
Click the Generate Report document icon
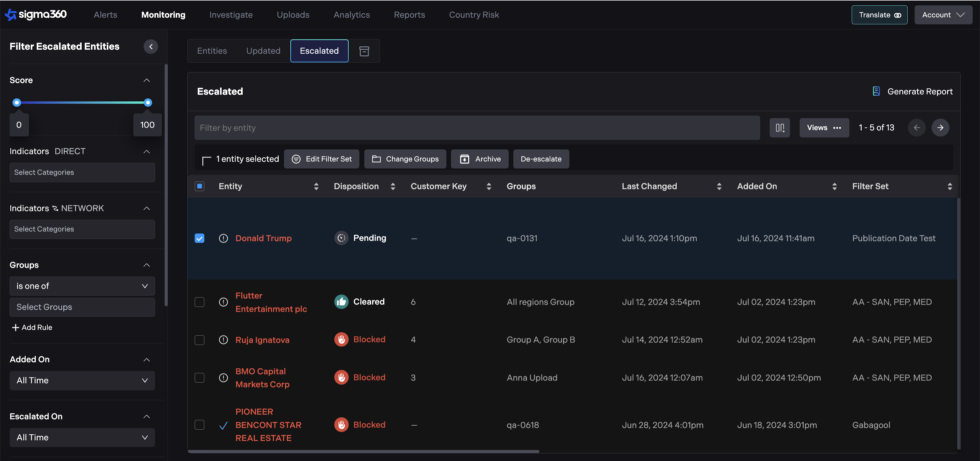tap(876, 91)
